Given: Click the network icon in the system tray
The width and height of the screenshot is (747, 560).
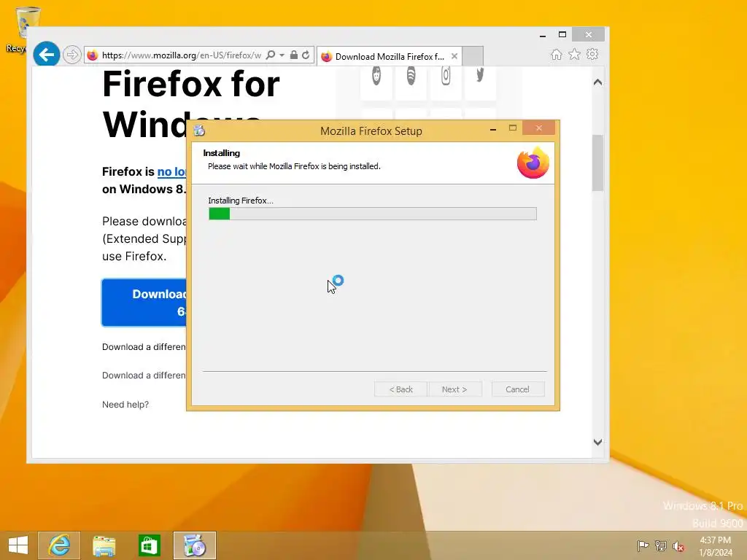Looking at the screenshot, I should coord(661,545).
